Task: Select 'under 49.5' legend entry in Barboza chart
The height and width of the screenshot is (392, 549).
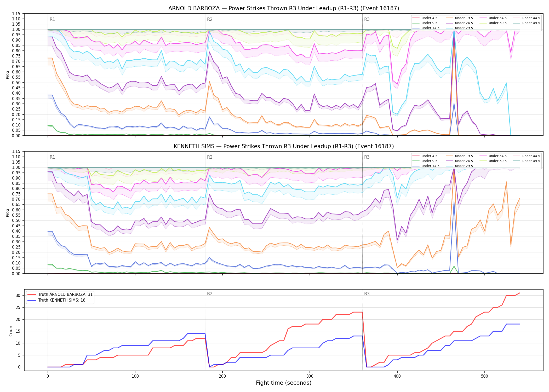Action: pyautogui.click(x=527, y=23)
